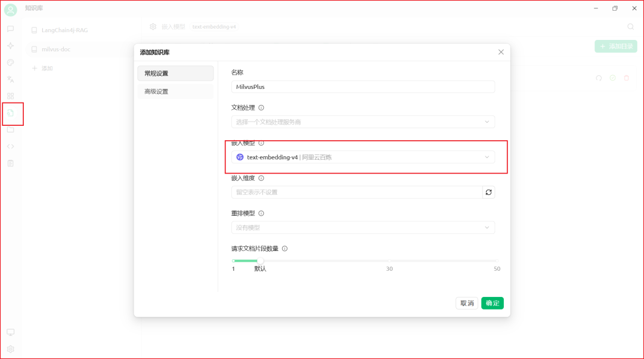Select the 常规设置 tab
Screen dimensions: 644x359
coord(175,73)
